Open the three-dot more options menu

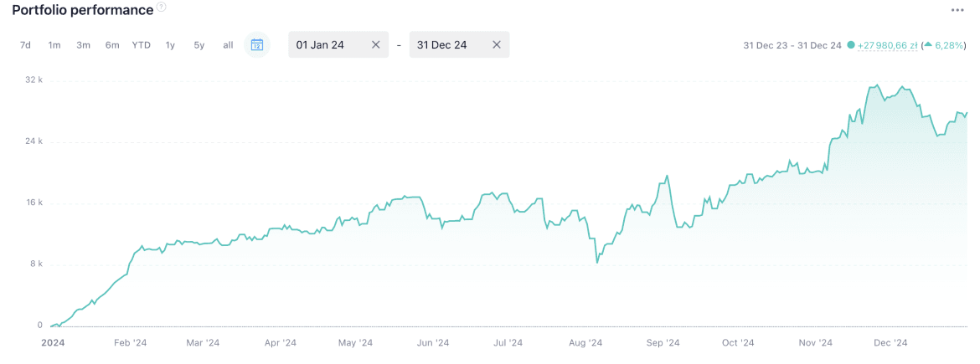957,10
